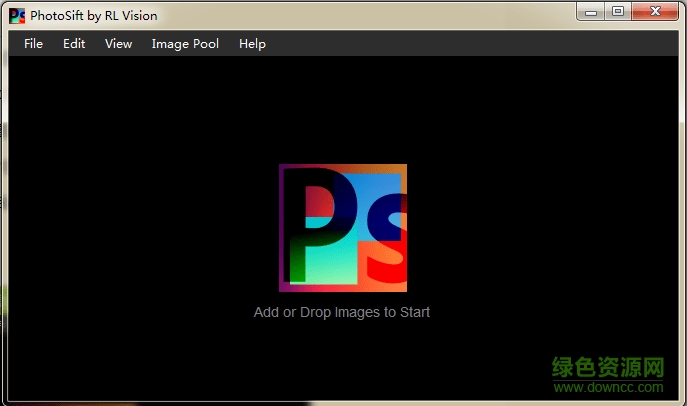The height and width of the screenshot is (406, 687).
Task: Maximize the PhotoSift window
Action: pos(618,12)
